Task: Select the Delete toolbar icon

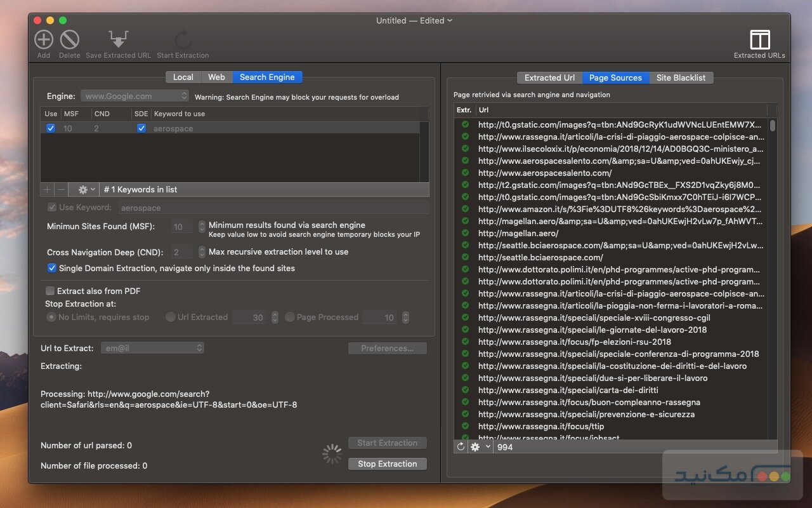Action: pyautogui.click(x=69, y=39)
